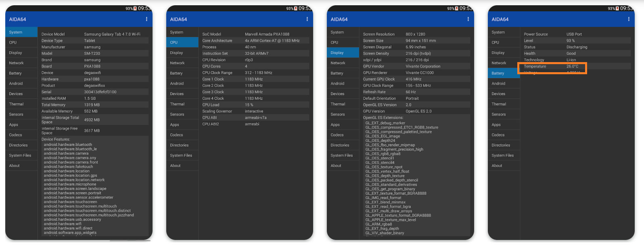Select the 'android.hardware.bluetooth_le' feature line
The width and height of the screenshot is (644, 246).
click(x=70, y=149)
